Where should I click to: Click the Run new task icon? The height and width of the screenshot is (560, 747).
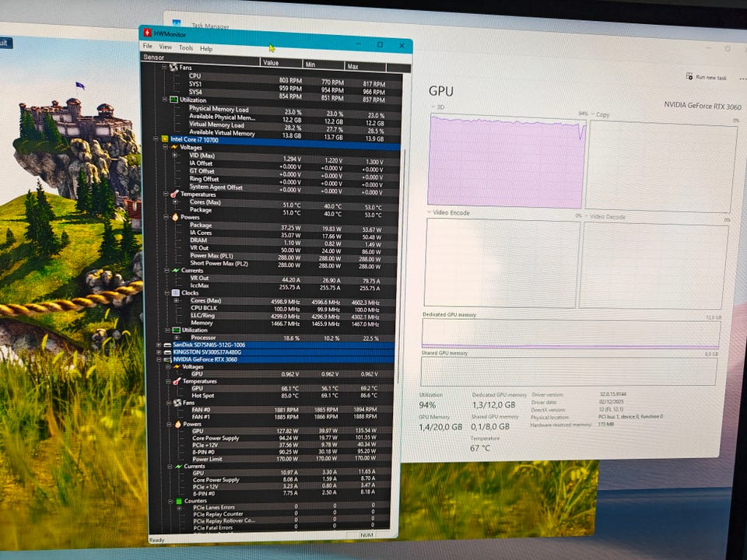click(689, 77)
